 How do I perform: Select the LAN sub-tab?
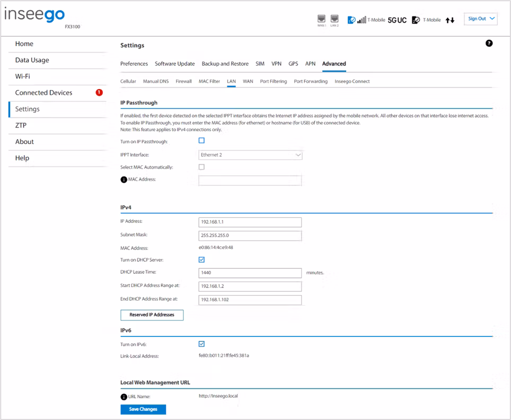(x=232, y=82)
